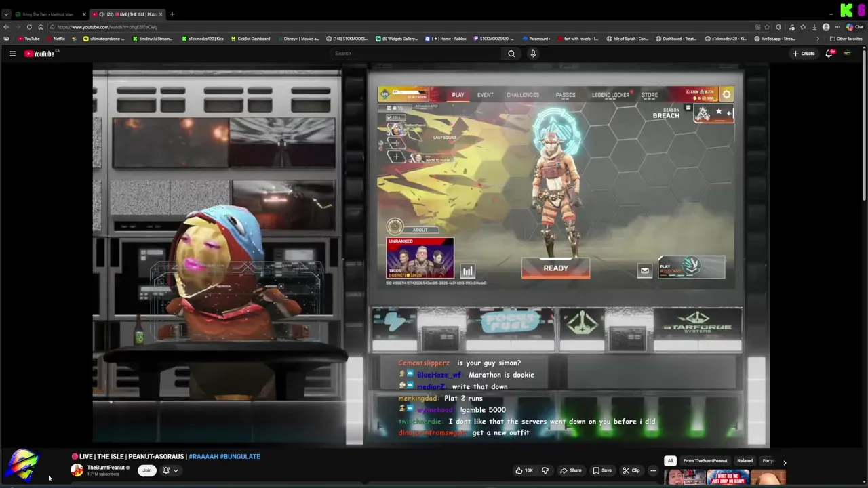Open the liveBot.app bookmark
This screenshot has height=488, width=868.
coord(774,39)
